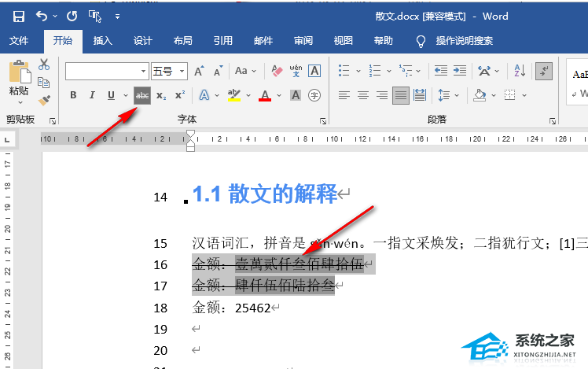Apply the red font color swatch
This screenshot has width=588, height=369.
pos(264,95)
